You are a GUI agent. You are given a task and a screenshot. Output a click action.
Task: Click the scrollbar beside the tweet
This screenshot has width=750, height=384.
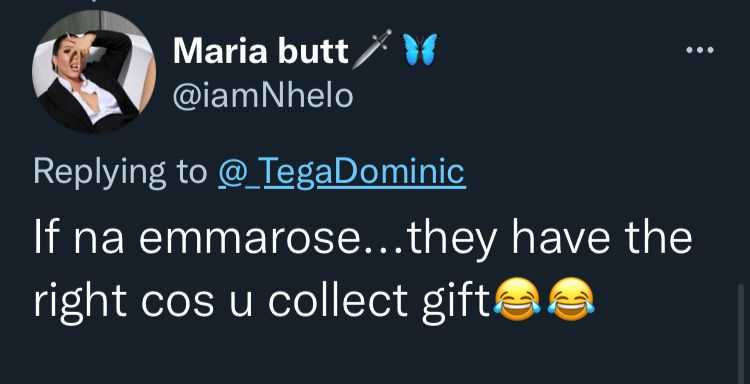(741, 333)
